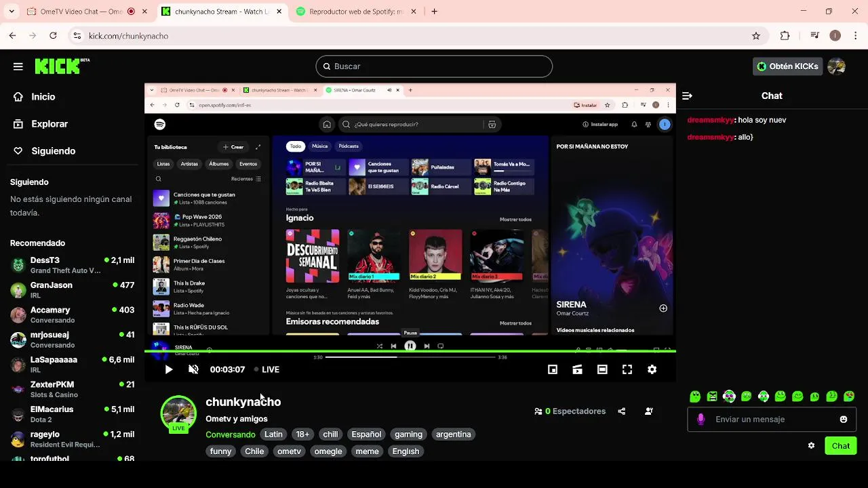This screenshot has height=488, width=868.
Task: Toggle theater mode on the player
Action: 602,369
